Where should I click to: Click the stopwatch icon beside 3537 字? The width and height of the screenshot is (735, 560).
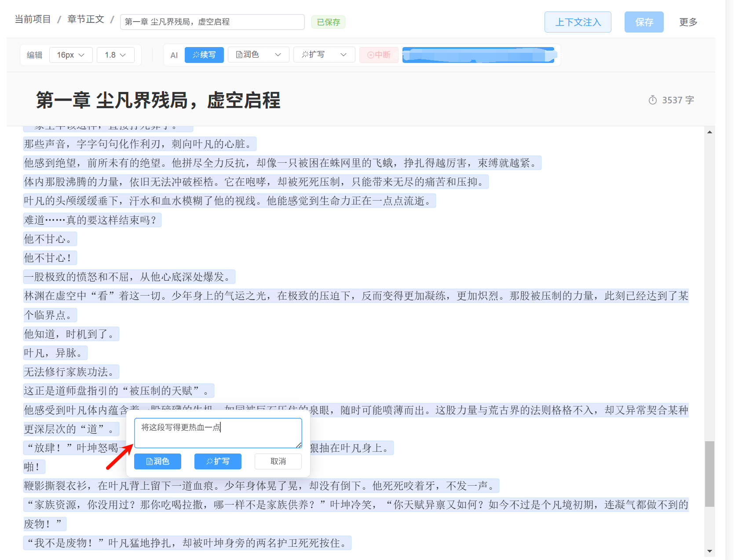click(x=653, y=100)
